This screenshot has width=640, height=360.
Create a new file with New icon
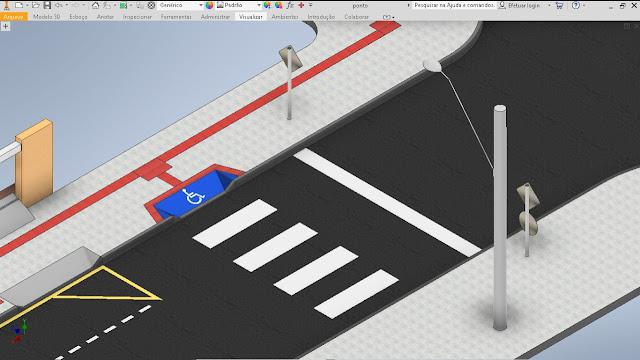(x=19, y=5)
